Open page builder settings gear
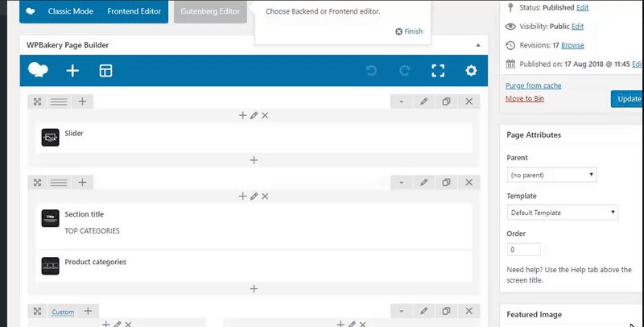Image resolution: width=644 pixels, height=327 pixels. click(x=471, y=71)
